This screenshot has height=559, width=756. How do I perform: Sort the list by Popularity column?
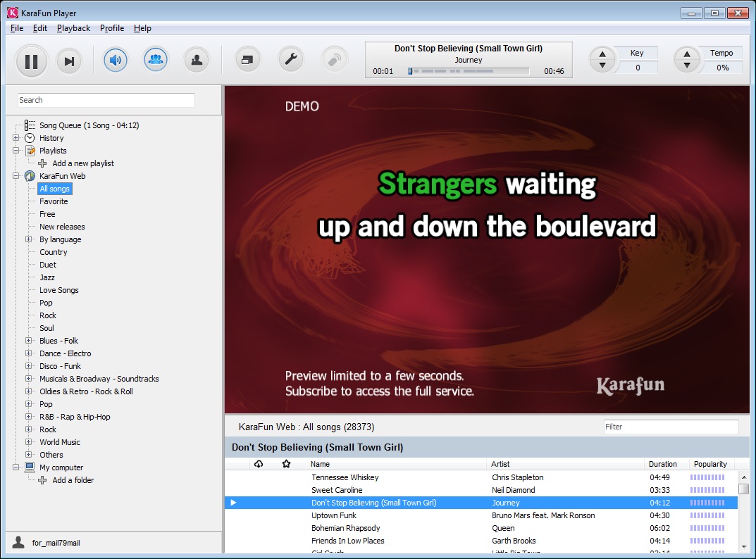coord(710,464)
